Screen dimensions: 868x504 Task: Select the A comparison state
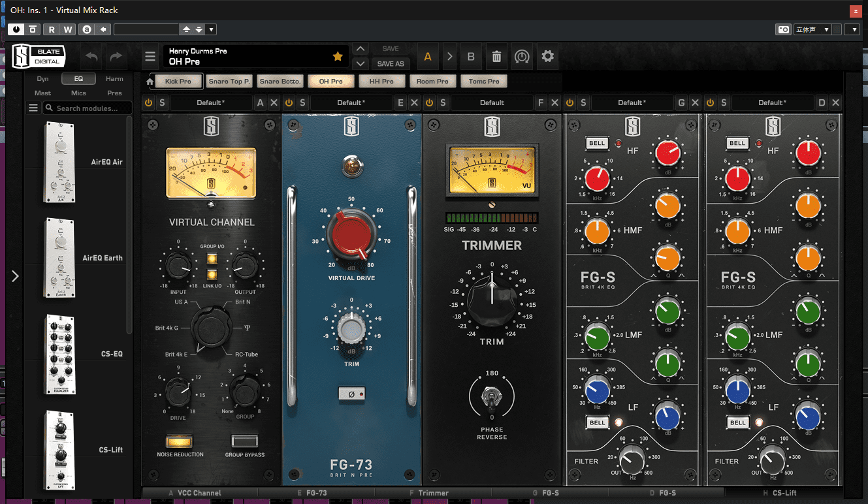[x=428, y=57]
